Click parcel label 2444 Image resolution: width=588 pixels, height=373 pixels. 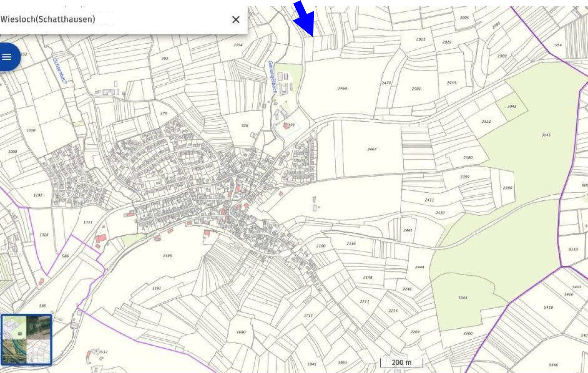[419, 267]
